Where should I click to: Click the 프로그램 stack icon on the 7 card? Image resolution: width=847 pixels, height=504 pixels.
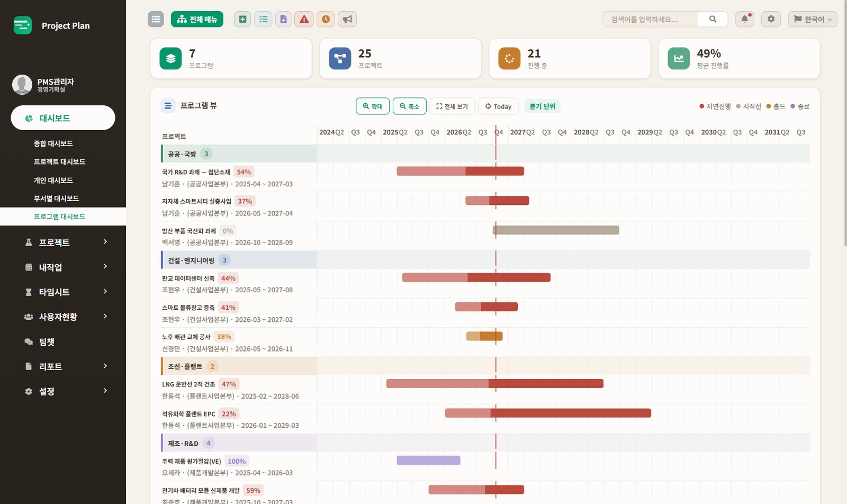[x=170, y=58]
